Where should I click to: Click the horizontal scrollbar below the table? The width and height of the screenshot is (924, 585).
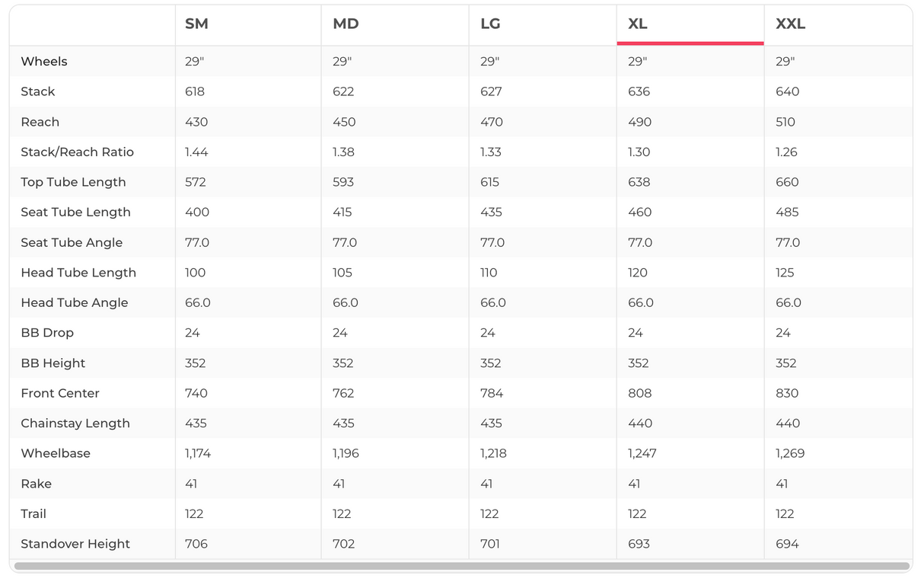coord(461,566)
